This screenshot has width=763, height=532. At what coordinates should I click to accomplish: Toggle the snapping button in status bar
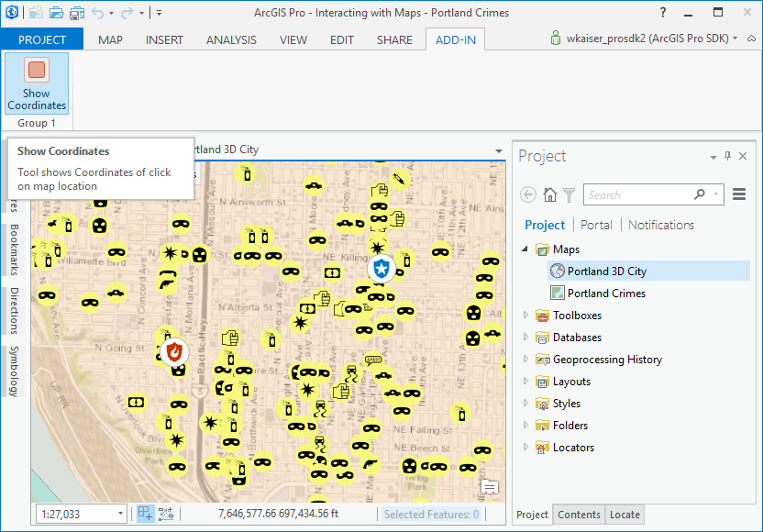tap(166, 514)
